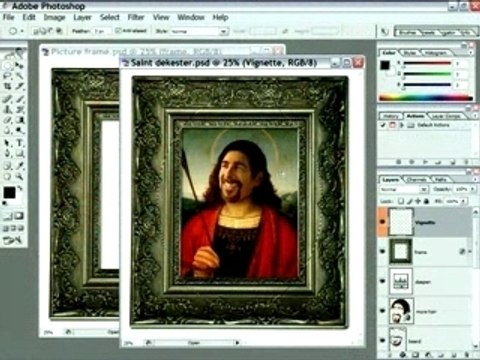
Task: Hide the Frame layer
Action: click(383, 252)
